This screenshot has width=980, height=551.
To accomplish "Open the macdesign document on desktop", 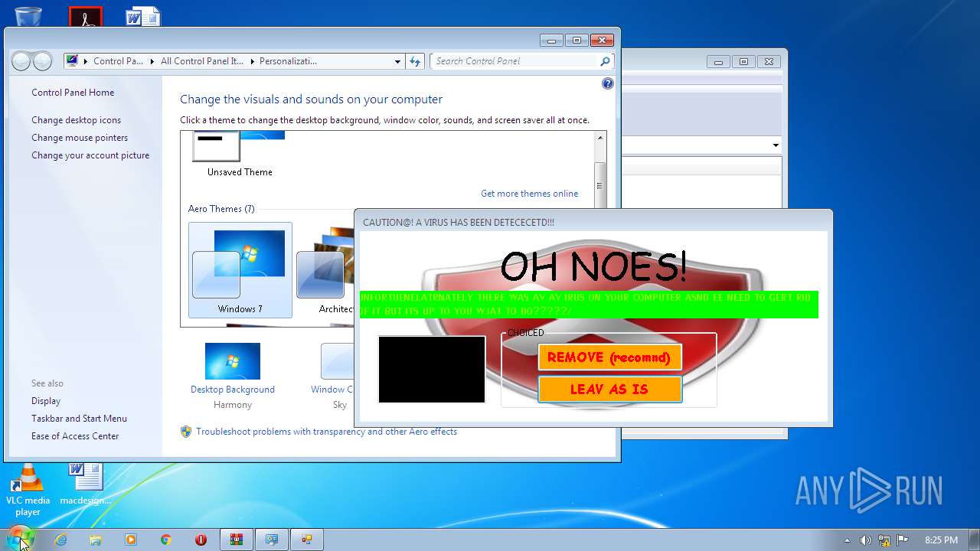I will click(86, 484).
